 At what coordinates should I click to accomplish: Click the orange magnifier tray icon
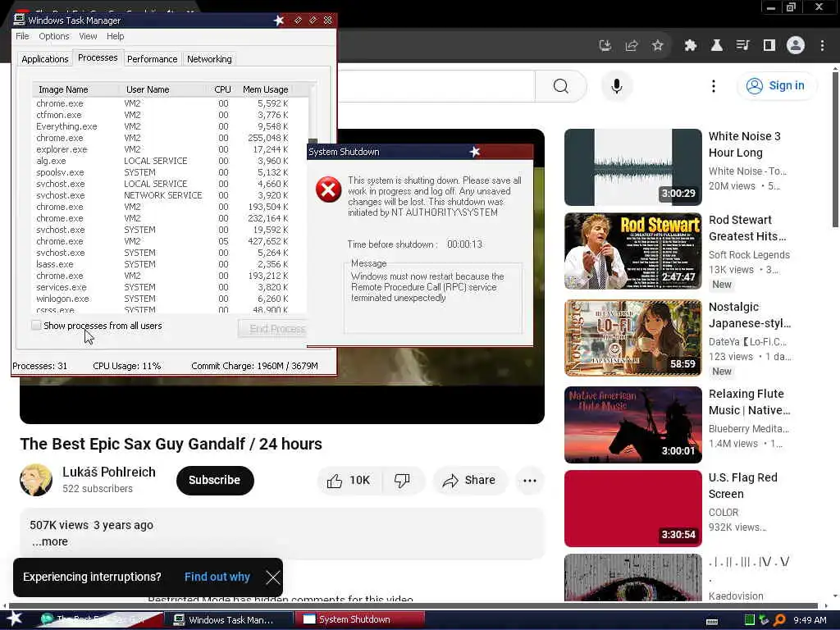[779, 620]
